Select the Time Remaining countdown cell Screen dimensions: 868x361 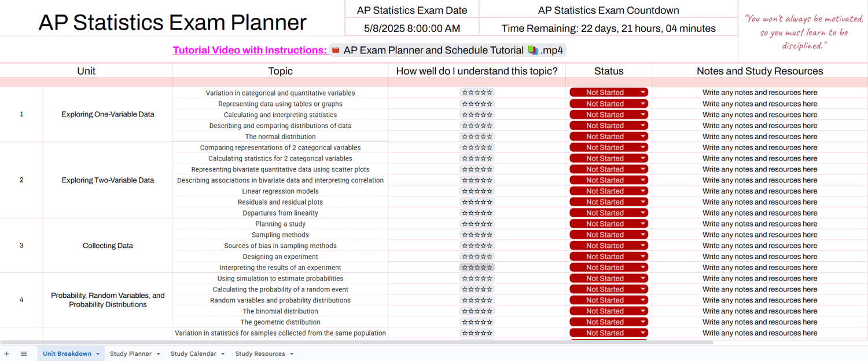click(609, 28)
